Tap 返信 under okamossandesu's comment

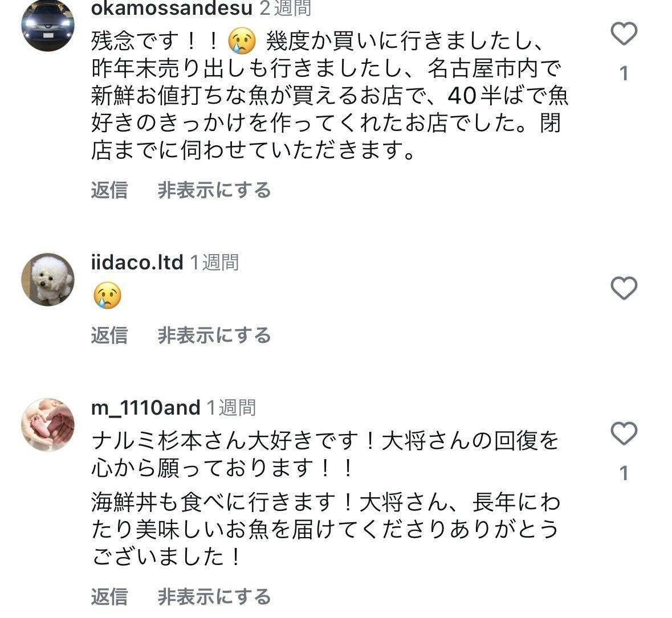pos(109,190)
